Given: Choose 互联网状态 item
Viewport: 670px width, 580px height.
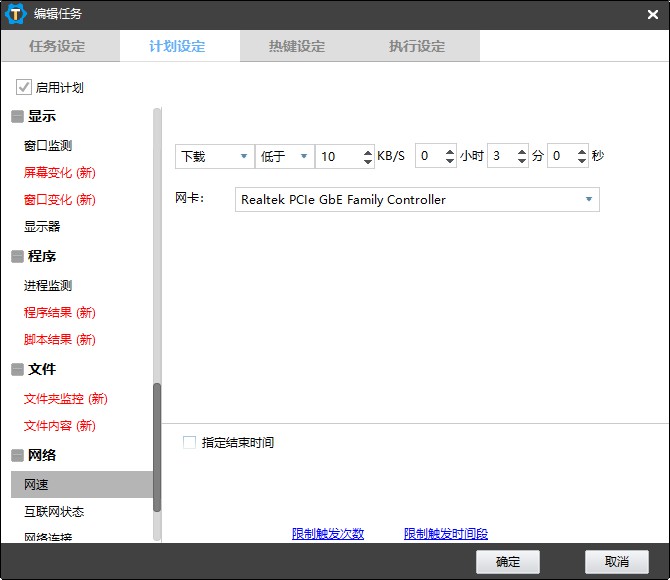Looking at the screenshot, I should click(54, 512).
